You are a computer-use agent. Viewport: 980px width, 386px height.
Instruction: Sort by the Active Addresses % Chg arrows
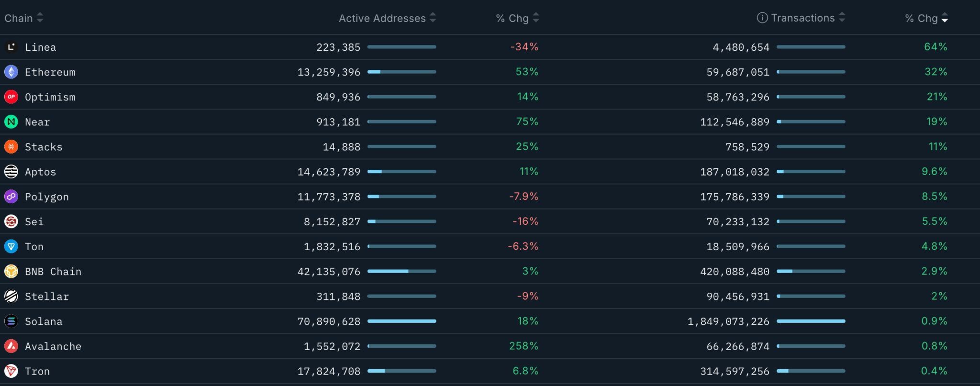[x=536, y=18]
